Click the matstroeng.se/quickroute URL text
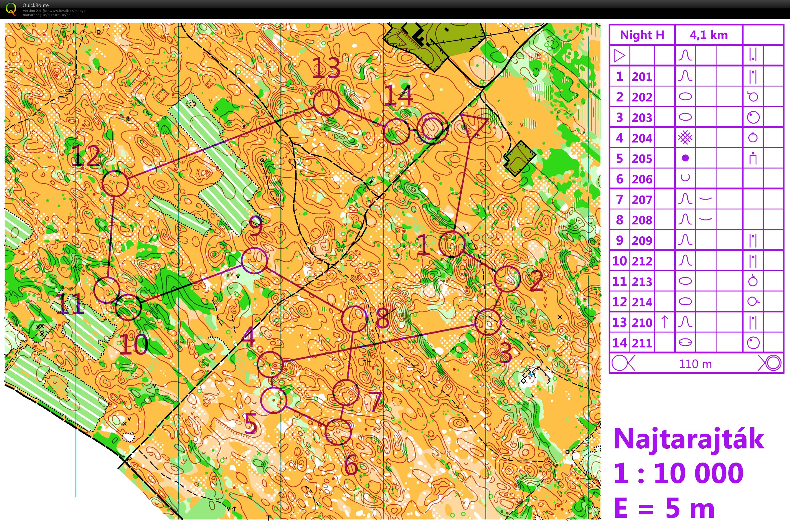Screen dimensions: 790x532 (x=47, y=15)
